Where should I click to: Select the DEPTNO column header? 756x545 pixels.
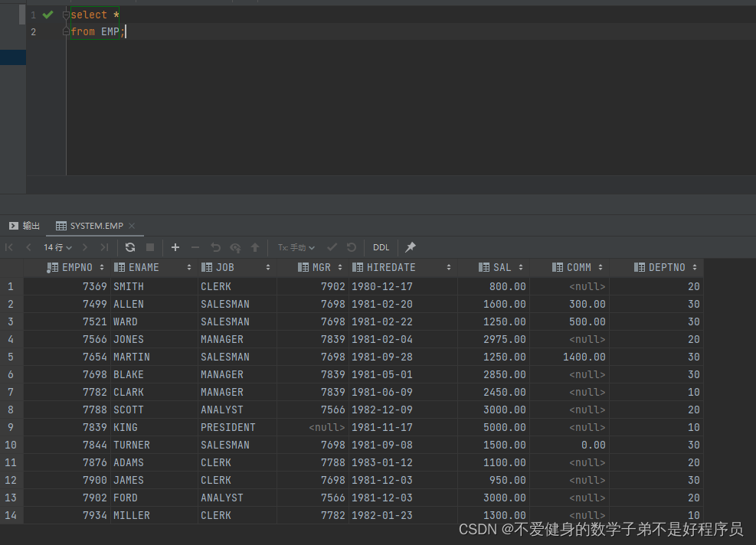656,267
